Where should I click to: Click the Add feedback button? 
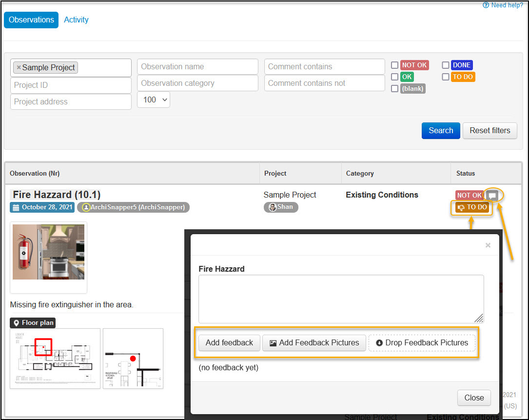coord(229,343)
